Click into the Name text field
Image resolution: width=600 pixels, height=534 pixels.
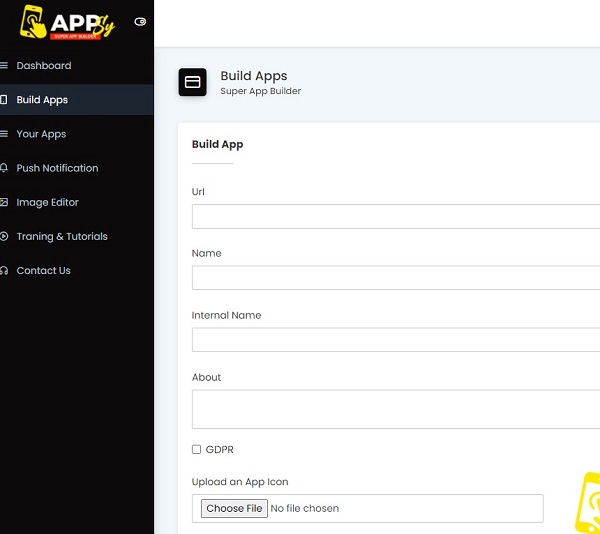(395, 278)
